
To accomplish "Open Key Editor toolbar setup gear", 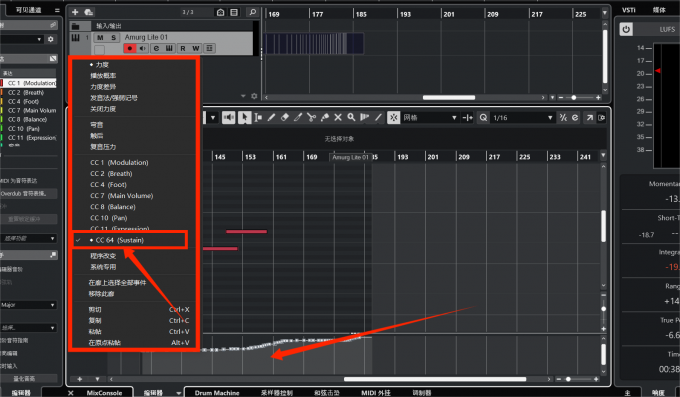I will point(602,118).
